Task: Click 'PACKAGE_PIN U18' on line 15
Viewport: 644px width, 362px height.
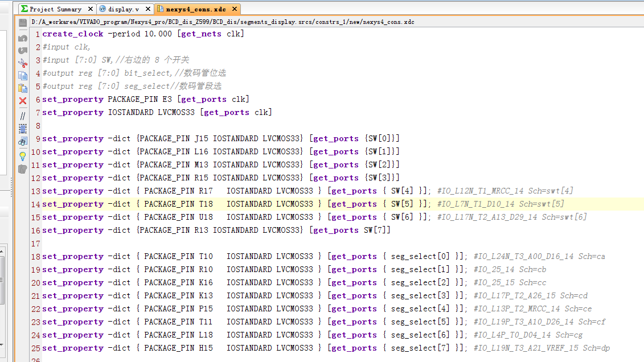Action: click(x=178, y=217)
